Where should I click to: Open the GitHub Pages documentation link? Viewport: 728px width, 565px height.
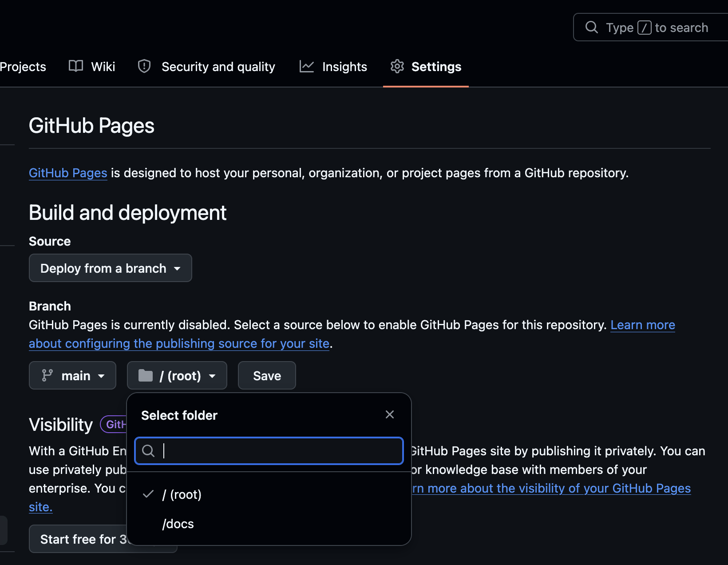click(x=68, y=173)
